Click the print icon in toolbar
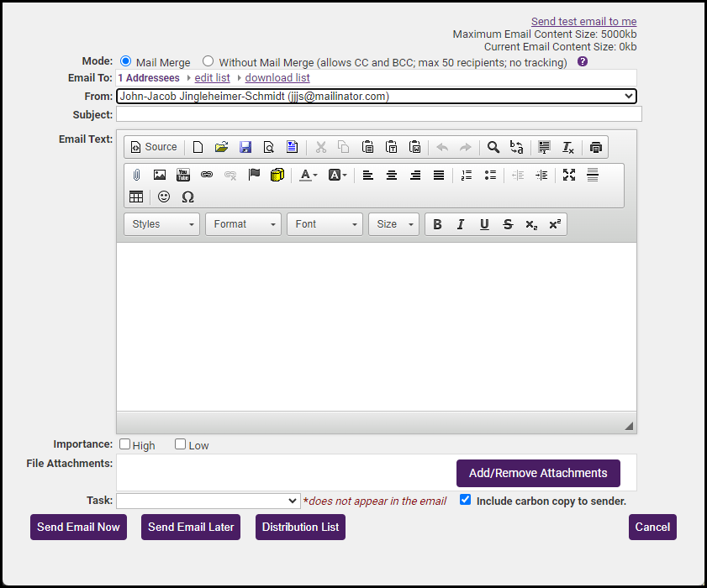Image resolution: width=707 pixels, height=588 pixels. point(596,147)
